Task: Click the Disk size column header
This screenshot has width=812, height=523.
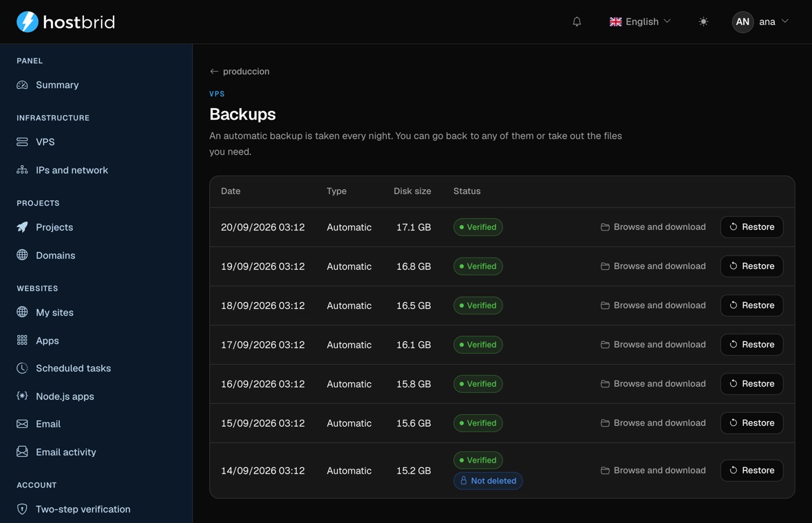Action: coord(412,191)
